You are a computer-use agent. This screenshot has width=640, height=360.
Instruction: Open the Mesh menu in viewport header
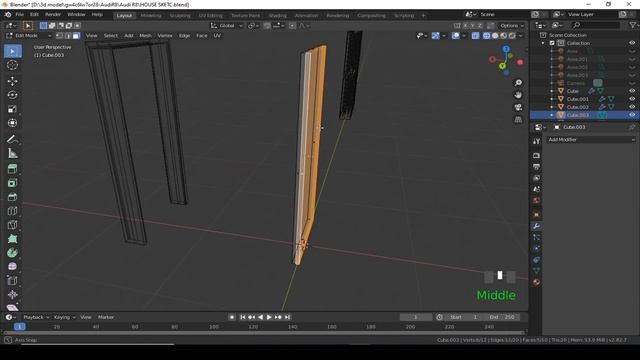pyautogui.click(x=145, y=36)
